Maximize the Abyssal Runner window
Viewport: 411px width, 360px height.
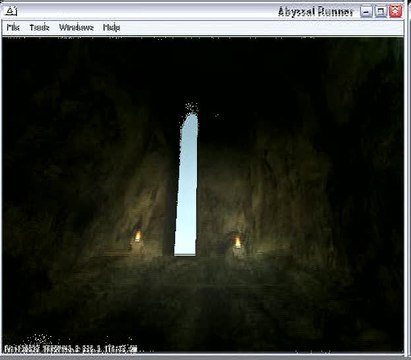[x=380, y=12]
